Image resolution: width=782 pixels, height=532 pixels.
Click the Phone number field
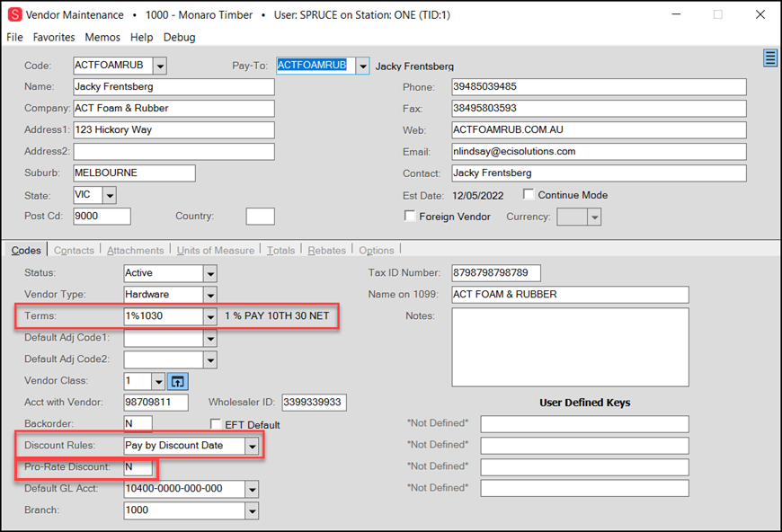click(x=599, y=87)
